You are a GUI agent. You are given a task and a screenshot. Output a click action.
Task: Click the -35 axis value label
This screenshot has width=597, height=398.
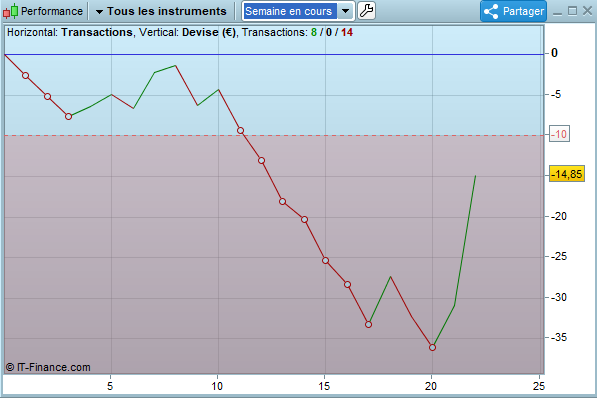click(559, 337)
